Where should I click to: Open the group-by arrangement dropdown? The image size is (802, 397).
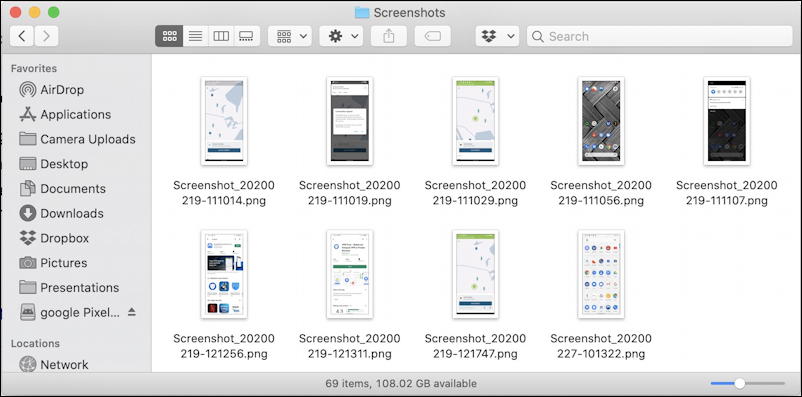290,36
